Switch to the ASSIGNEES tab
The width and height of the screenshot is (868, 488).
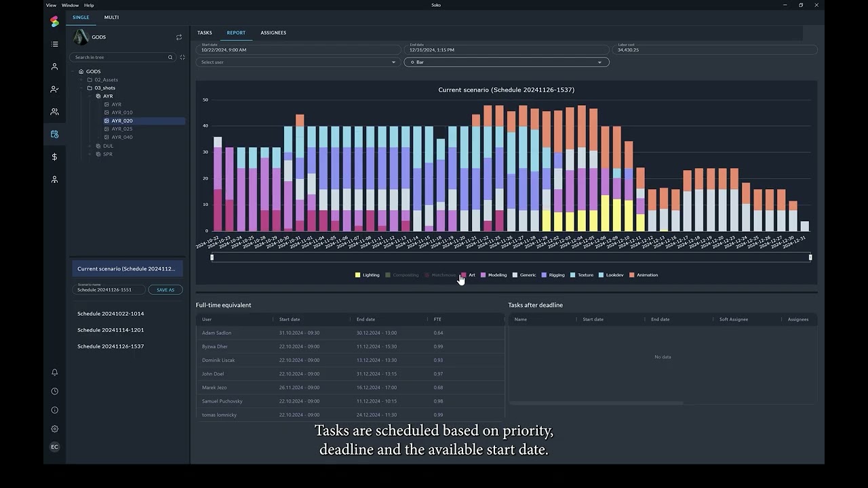point(273,33)
